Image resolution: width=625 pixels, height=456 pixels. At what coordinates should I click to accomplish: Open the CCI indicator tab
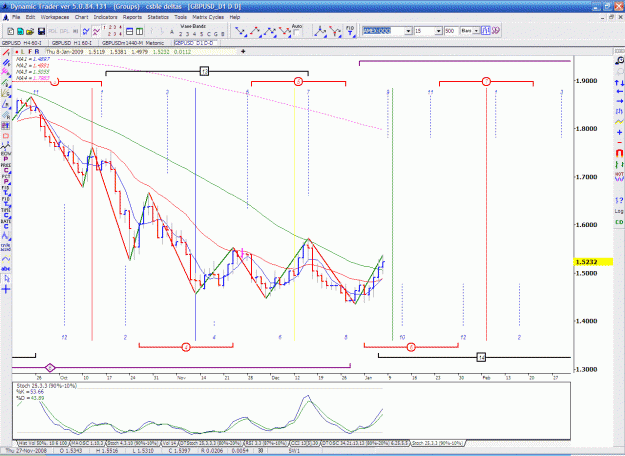pyautogui.click(x=305, y=443)
